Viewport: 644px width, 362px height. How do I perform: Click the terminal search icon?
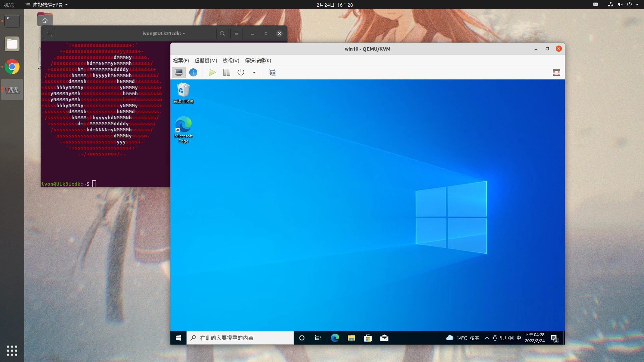(222, 34)
